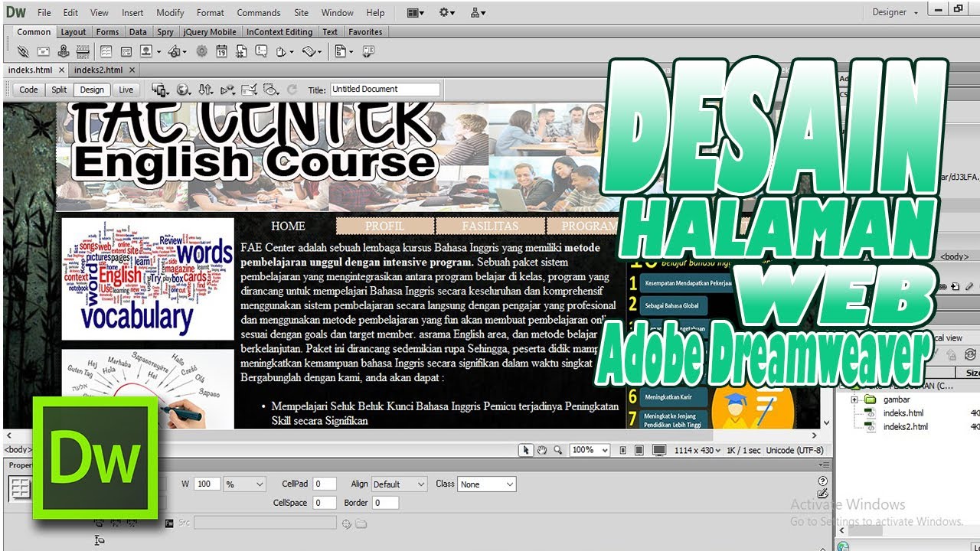Click the Email Link icon
The width and height of the screenshot is (980, 551).
tap(44, 51)
